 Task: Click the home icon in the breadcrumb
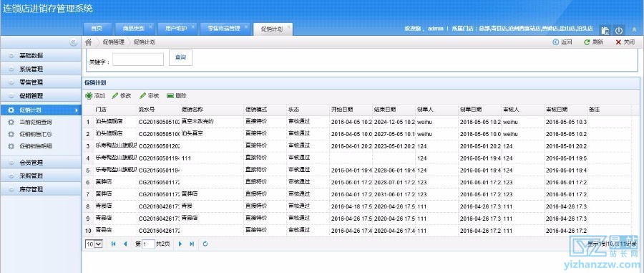point(88,42)
